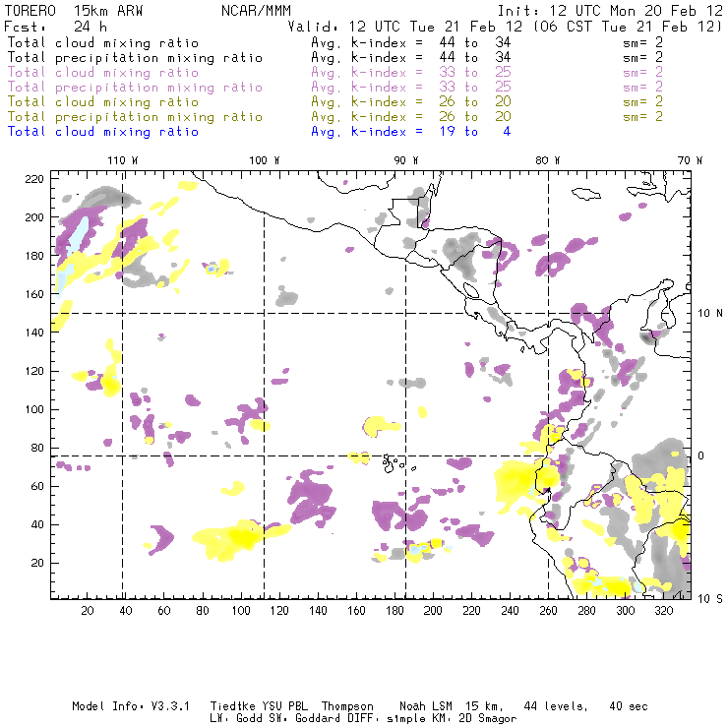
Task: Click the "Tiedtke" scheme label
Action: pos(233,706)
